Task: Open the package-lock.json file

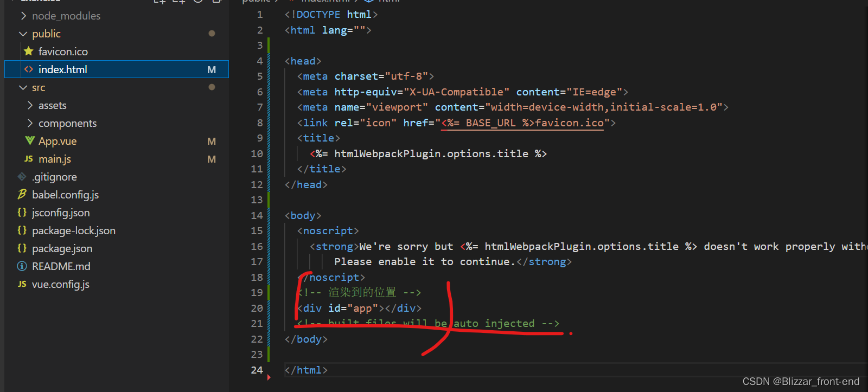Action: [74, 230]
